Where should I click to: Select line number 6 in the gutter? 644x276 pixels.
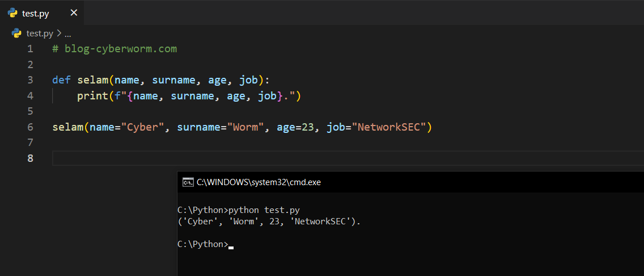click(29, 127)
